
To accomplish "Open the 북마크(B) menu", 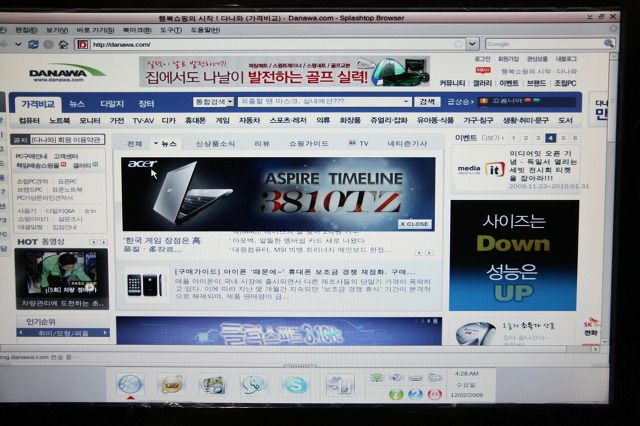I will coord(137,30).
